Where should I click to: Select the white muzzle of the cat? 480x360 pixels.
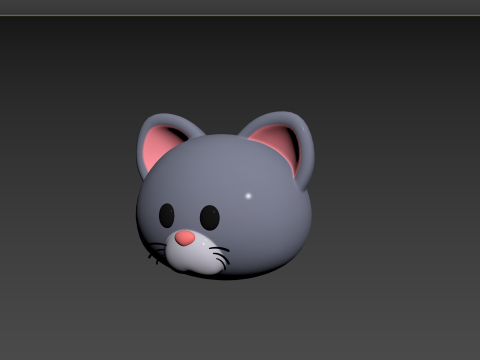click(x=195, y=257)
